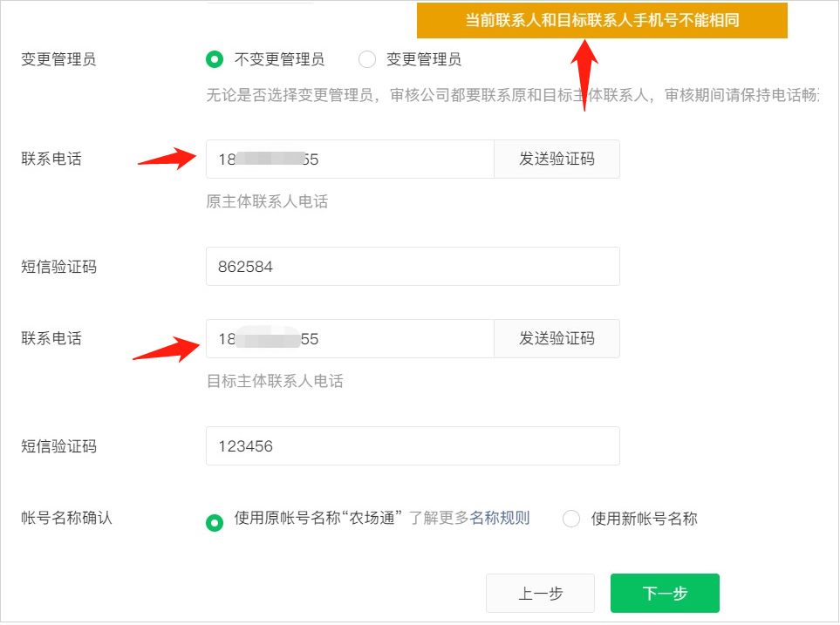The width and height of the screenshot is (840, 625).
Task: Choose the 变更管理员 radio option
Action: click(x=367, y=59)
